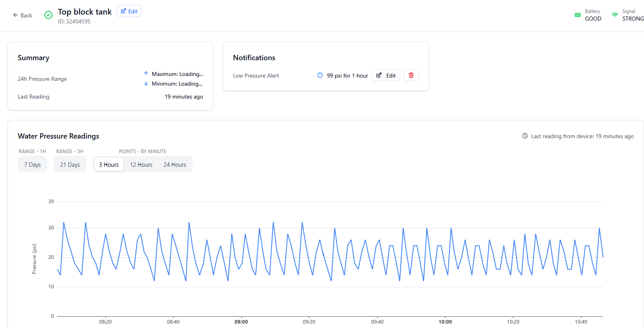644x328 pixels.
Task: Click the 'Minimum: Loading...' value
Action: pos(177,84)
